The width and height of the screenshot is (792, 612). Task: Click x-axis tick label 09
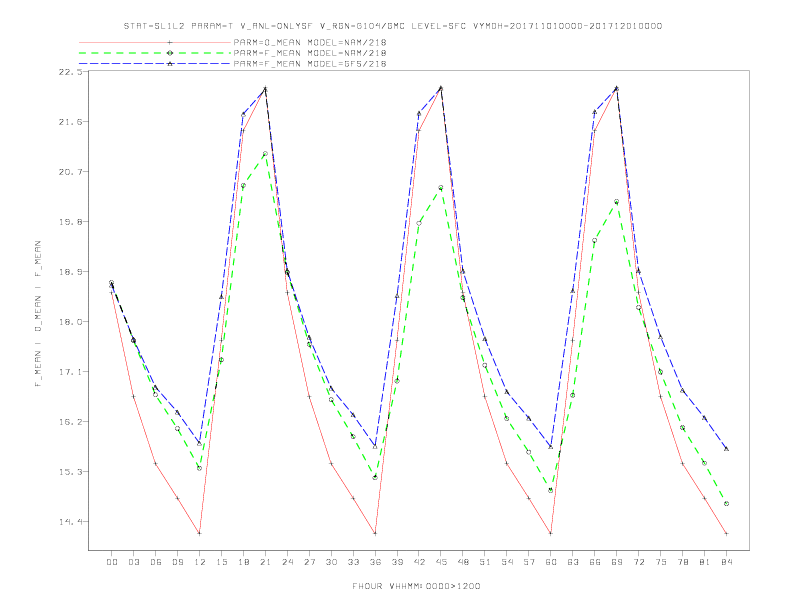point(178,562)
